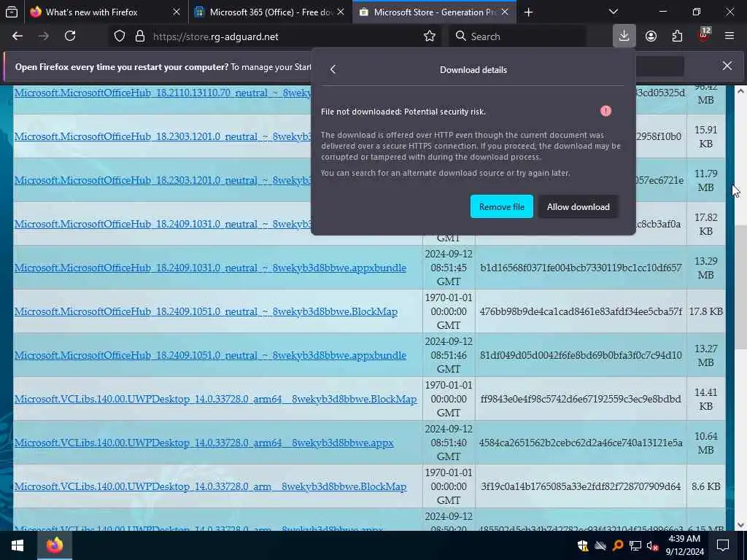Select the 8.6 KB size cell
This screenshot has width=747, height=560.
tap(705, 486)
